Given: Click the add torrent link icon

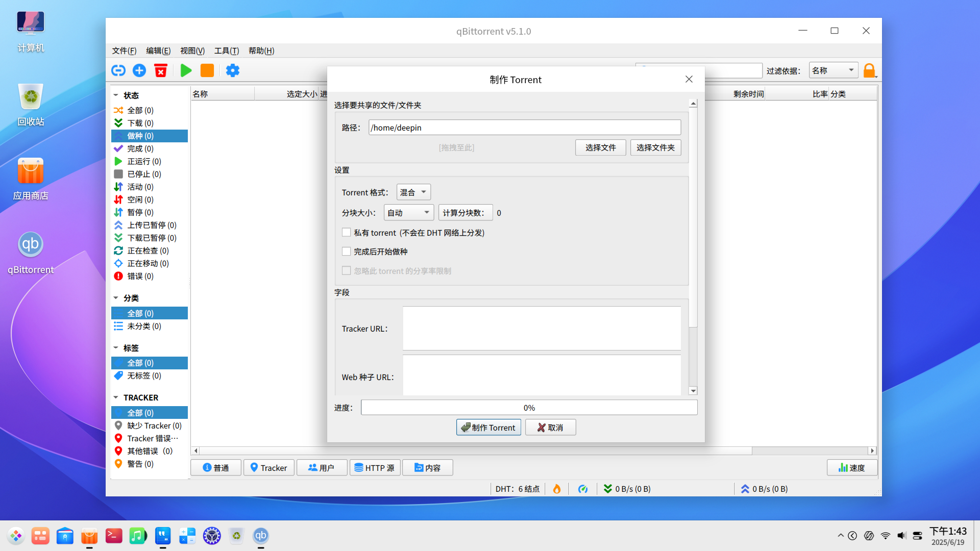Looking at the screenshot, I should point(118,70).
